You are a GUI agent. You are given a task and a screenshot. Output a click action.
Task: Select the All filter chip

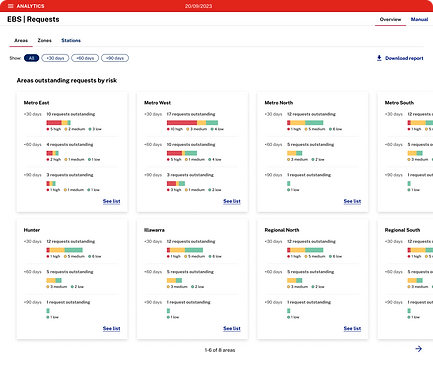[31, 58]
